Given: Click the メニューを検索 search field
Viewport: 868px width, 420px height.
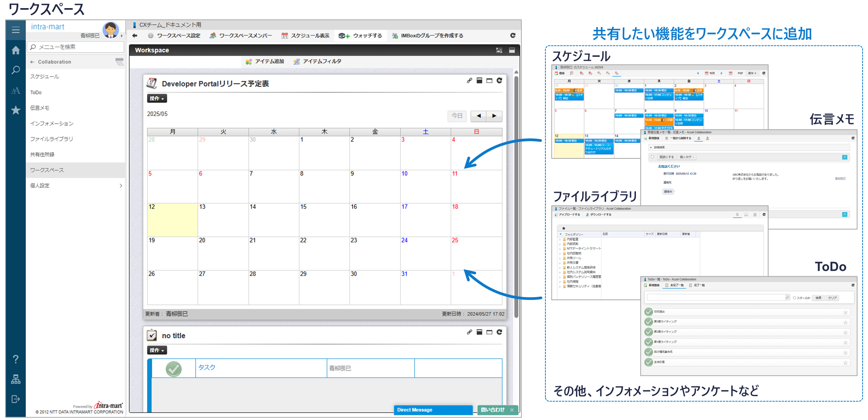Looking at the screenshot, I should point(76,47).
